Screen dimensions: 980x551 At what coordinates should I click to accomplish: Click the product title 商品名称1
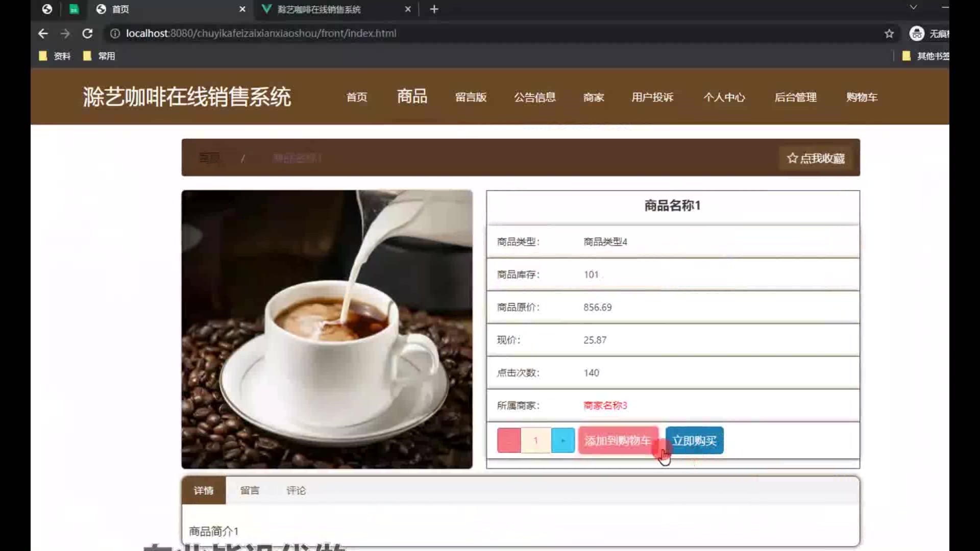672,206
